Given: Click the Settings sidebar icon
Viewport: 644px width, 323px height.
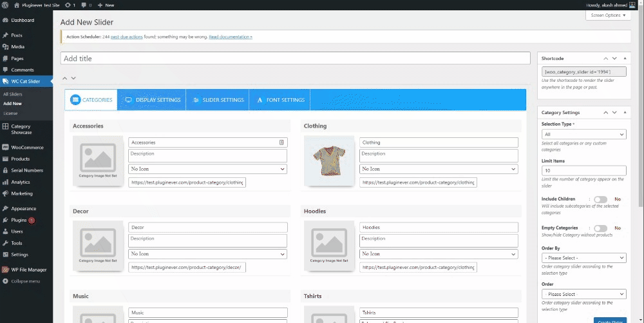Looking at the screenshot, I should (x=5, y=255).
